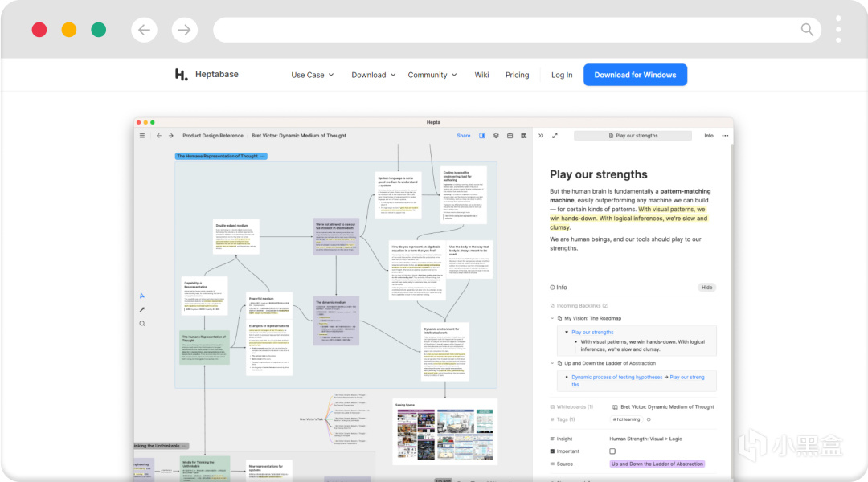Select the pen tool on whiteboard
The height and width of the screenshot is (482, 868).
point(142,309)
